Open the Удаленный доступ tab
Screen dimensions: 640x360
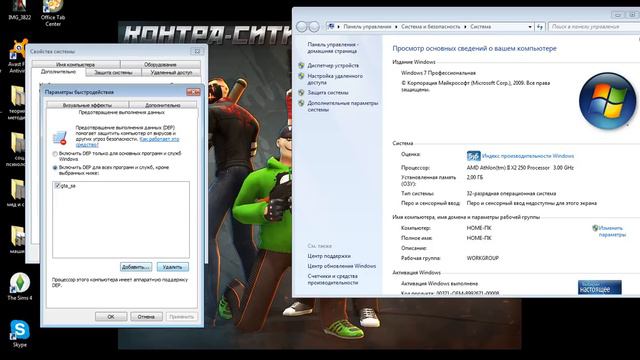pos(171,73)
